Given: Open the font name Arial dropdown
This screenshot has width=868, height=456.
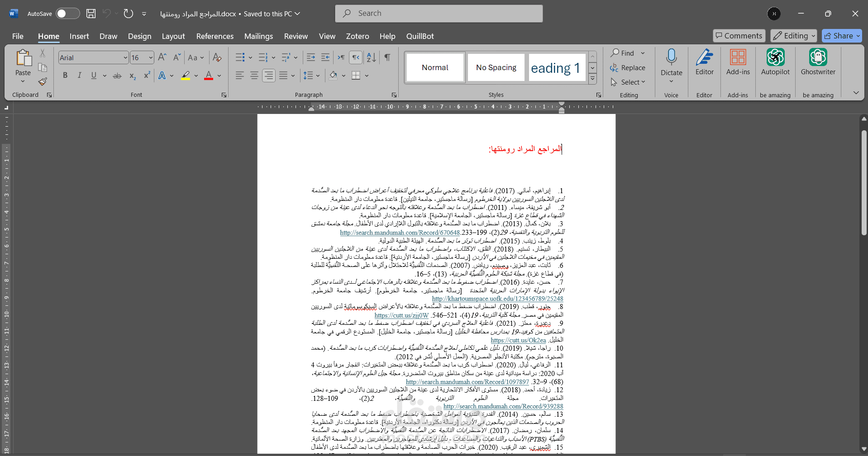Looking at the screenshot, I should pos(125,57).
